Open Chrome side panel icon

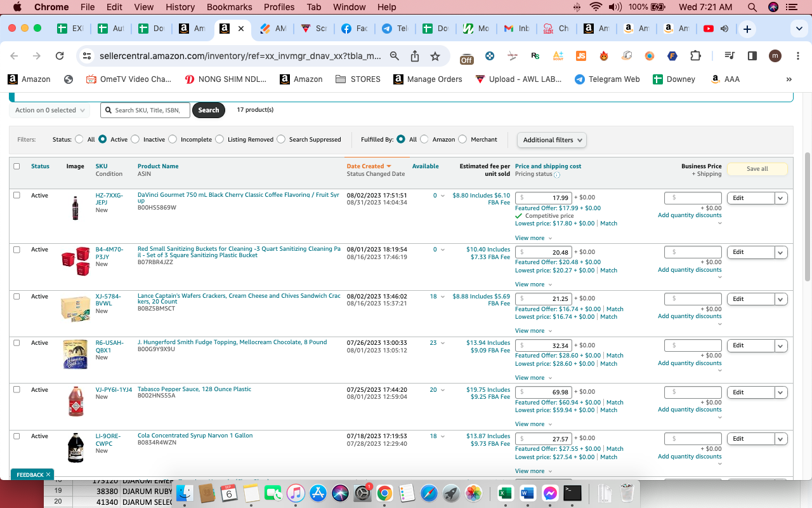pyautogui.click(x=752, y=56)
